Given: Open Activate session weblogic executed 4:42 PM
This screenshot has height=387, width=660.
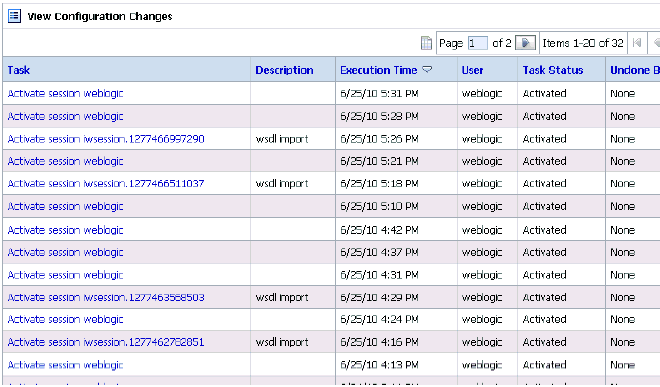Looking at the screenshot, I should [x=65, y=230].
